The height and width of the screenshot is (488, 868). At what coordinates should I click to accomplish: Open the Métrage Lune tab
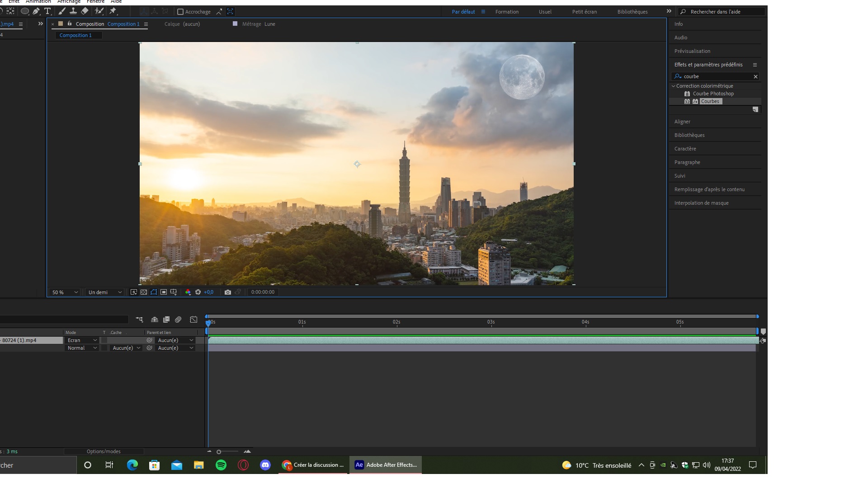click(258, 24)
